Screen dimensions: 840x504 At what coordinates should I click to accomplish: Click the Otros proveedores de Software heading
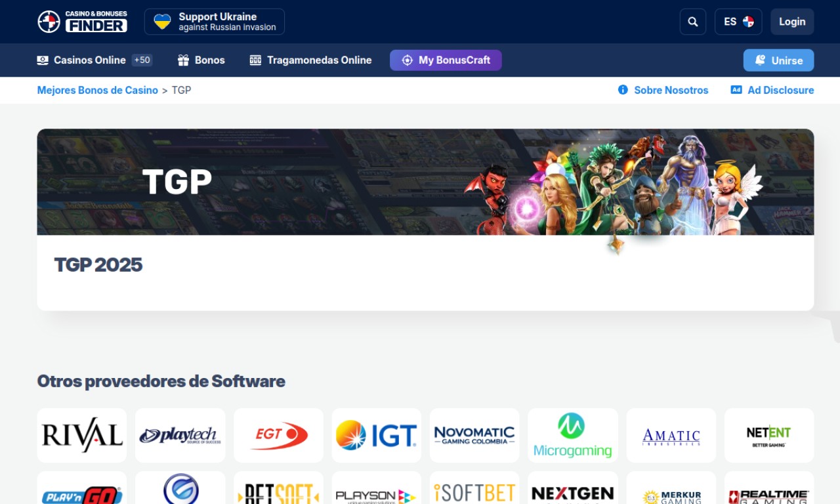(x=161, y=381)
